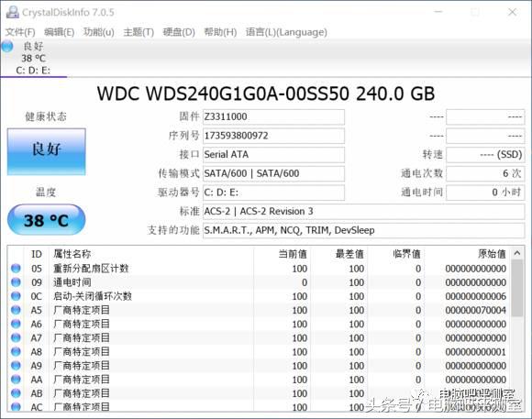This screenshot has height=419, width=532.
Task: Open the 语言(L)(Language) menu
Action: 286,32
